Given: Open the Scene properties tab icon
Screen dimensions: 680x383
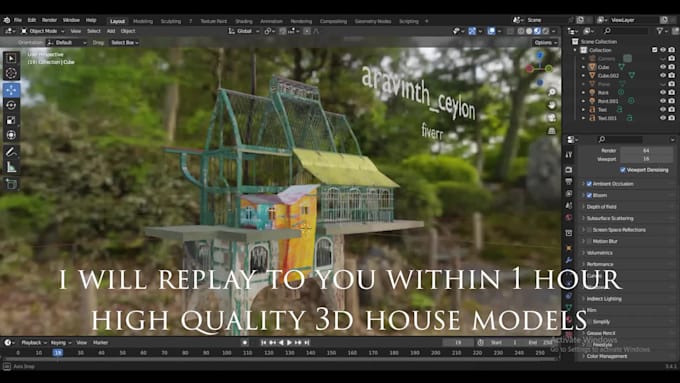Looking at the screenshot, I should (x=569, y=206).
